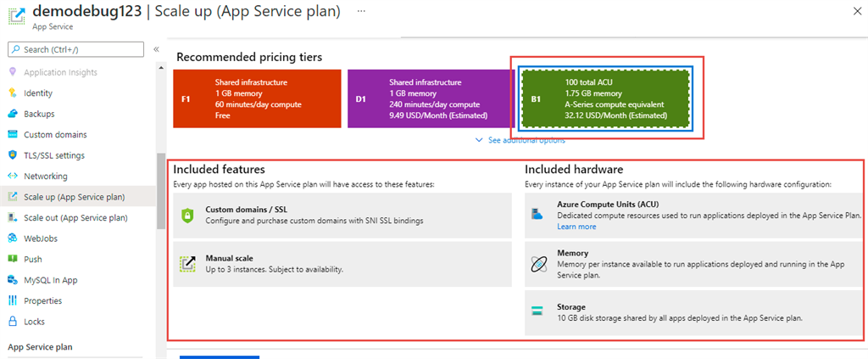Image resolution: width=868 pixels, height=359 pixels.
Task: Open Custom domains menu item
Action: (x=55, y=134)
